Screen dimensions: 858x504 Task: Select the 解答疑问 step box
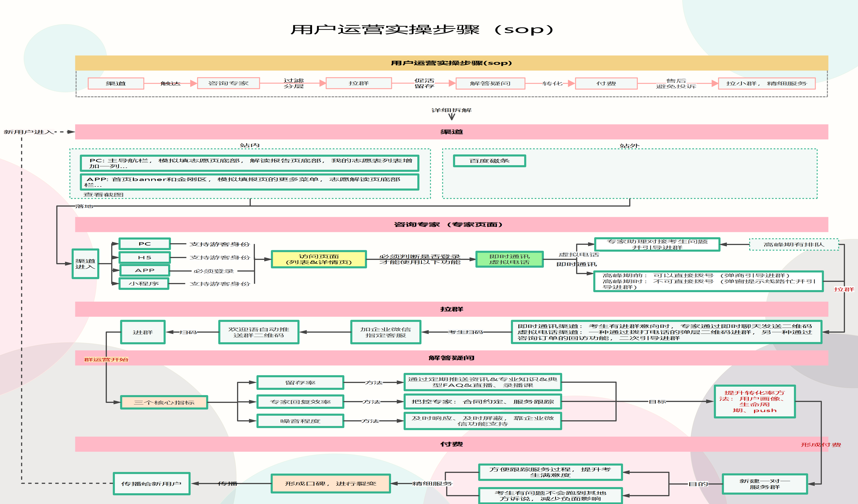click(490, 84)
